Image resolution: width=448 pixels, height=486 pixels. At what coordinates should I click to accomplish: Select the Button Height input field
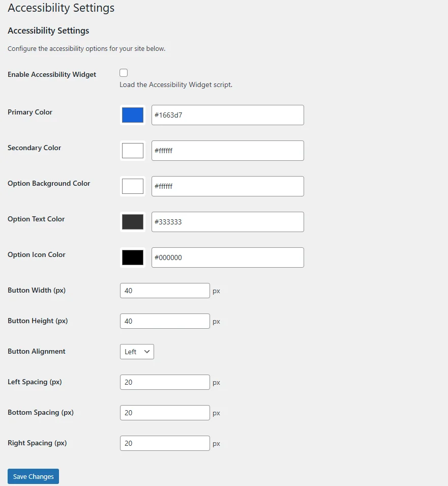click(165, 321)
